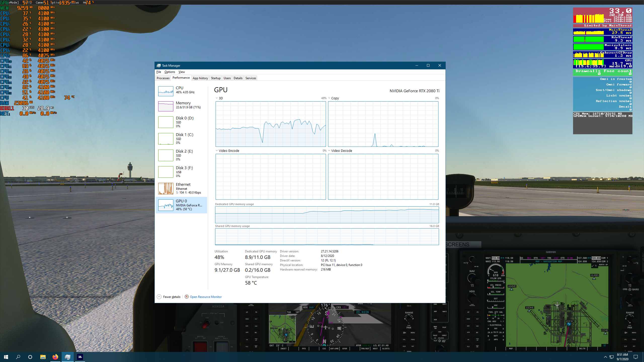This screenshot has width=644, height=362.
Task: Open the network status tray icon
Action: pos(612,357)
